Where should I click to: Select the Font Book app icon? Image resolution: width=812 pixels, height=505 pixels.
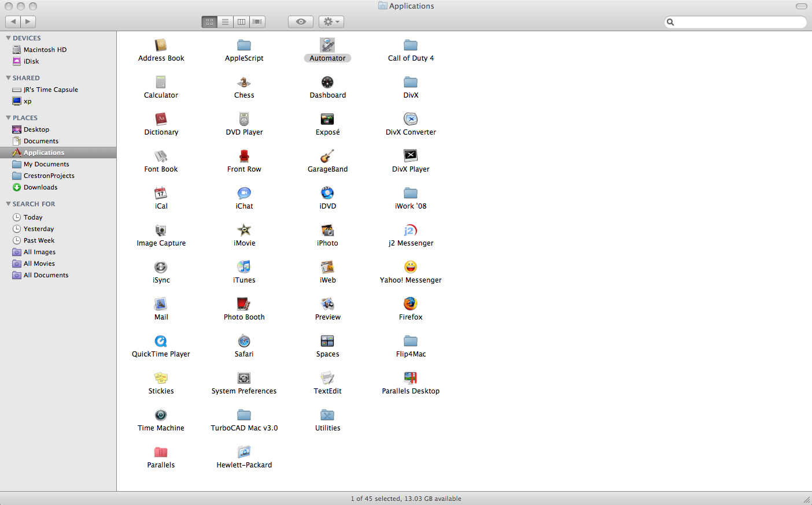pos(161,156)
